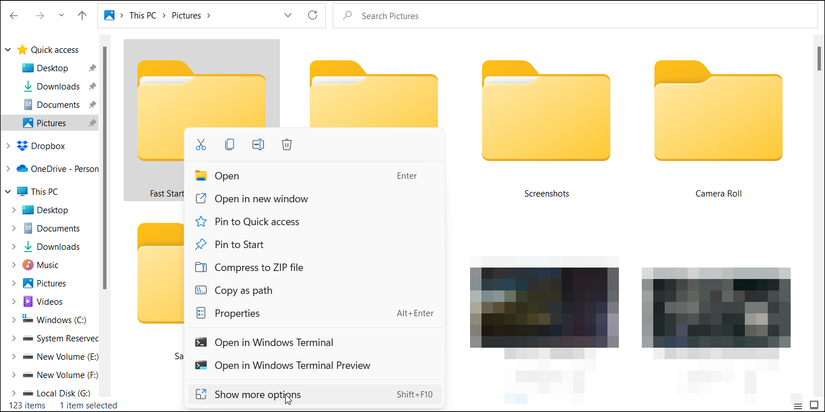The image size is (825, 412).
Task: Click the navigation pane scrollbar
Action: 105,167
